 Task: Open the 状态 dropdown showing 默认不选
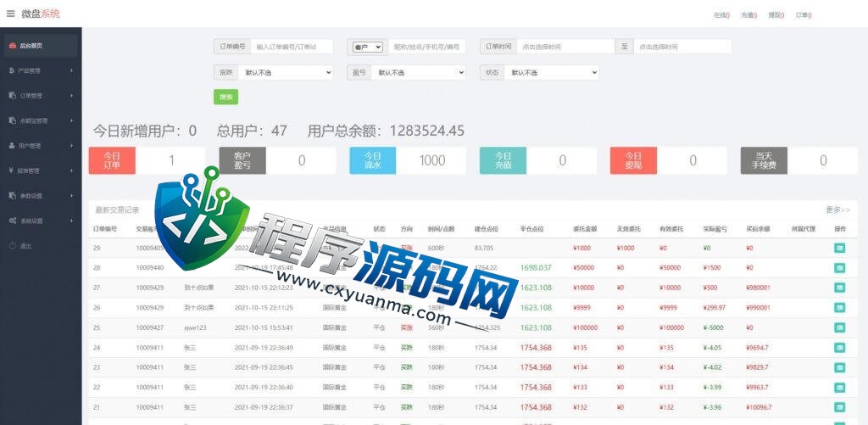pyautogui.click(x=551, y=73)
